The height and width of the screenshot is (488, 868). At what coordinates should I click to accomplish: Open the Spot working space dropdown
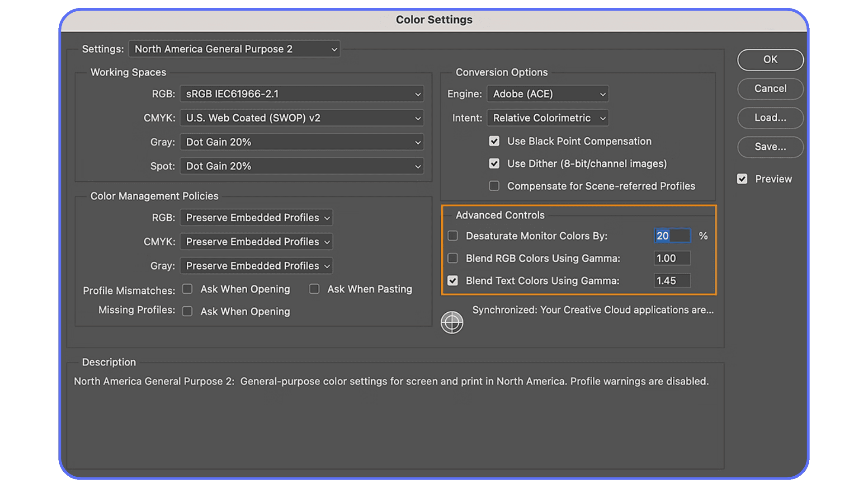pos(302,166)
